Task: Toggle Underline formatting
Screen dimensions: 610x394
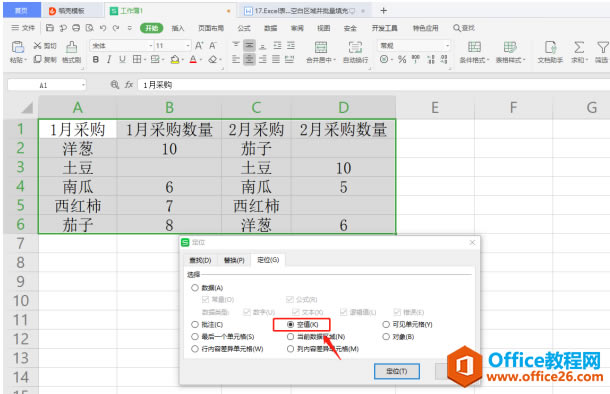Action: click(x=122, y=60)
